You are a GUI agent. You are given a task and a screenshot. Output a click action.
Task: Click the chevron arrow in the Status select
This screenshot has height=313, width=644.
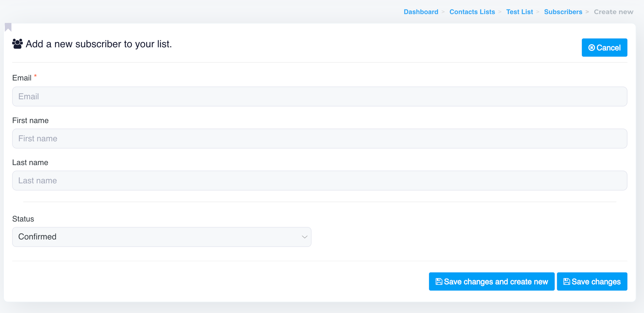[x=304, y=237]
